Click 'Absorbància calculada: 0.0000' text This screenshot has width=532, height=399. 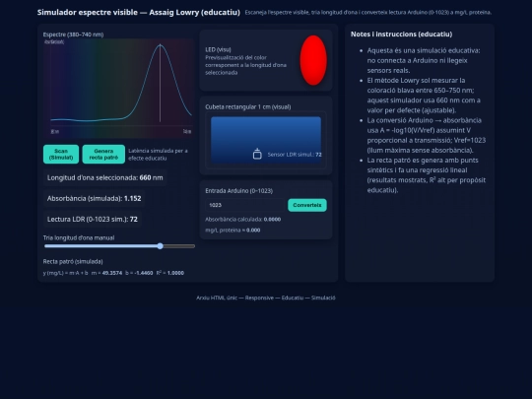243,219
